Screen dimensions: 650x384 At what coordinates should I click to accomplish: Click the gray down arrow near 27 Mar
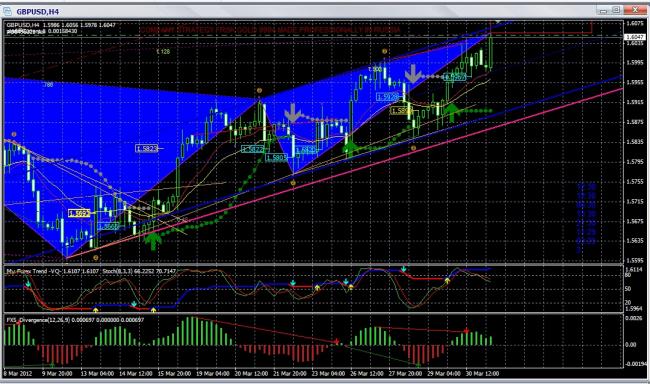(x=413, y=73)
